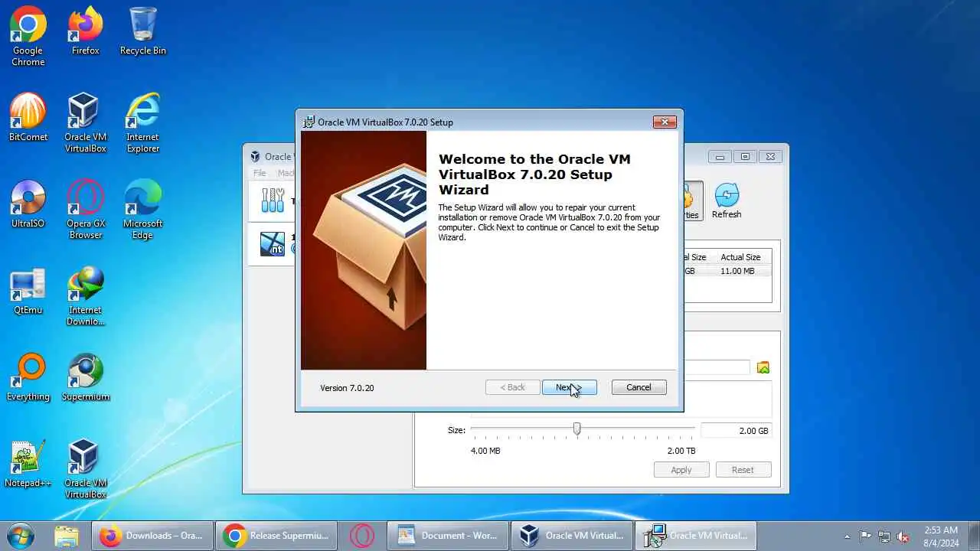Viewport: 980px width, 551px height.
Task: Open File menu in VirtualBox Manager
Action: click(x=260, y=173)
